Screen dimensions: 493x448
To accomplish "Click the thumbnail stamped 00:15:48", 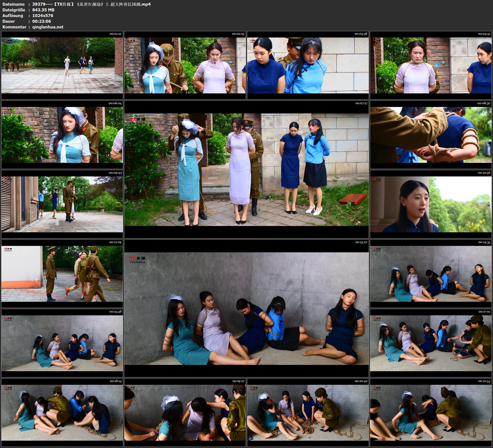I will pos(62,343).
